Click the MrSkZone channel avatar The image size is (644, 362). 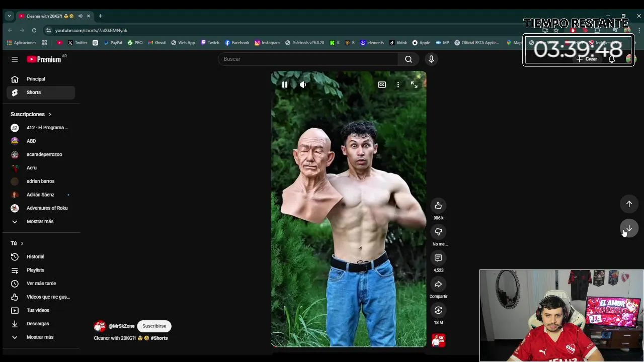pos(100,326)
